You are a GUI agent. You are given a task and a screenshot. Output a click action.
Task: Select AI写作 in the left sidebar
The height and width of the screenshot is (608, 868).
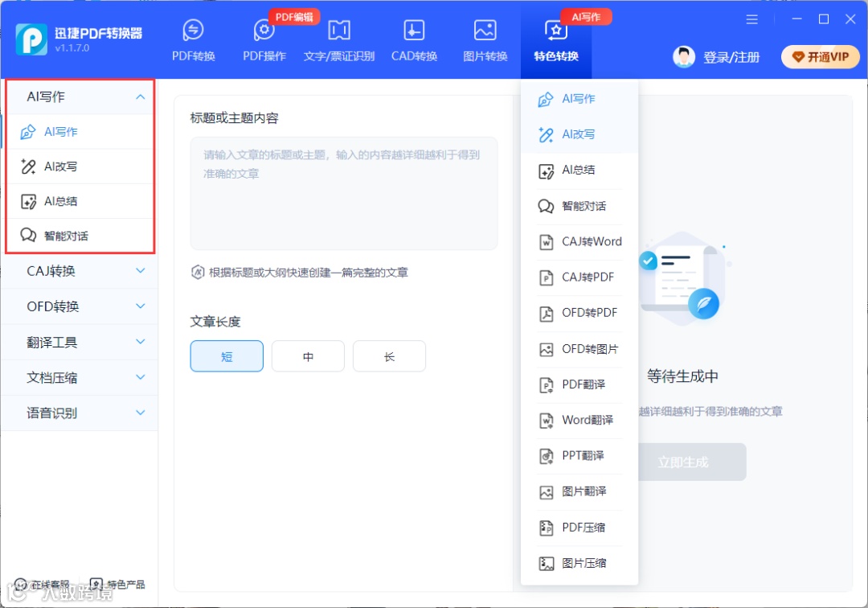coord(81,132)
